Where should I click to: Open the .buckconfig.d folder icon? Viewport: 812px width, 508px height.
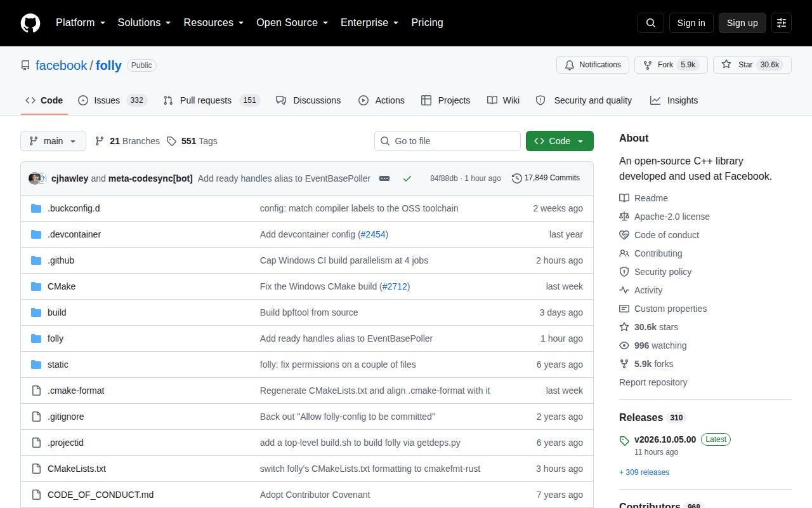(36, 208)
